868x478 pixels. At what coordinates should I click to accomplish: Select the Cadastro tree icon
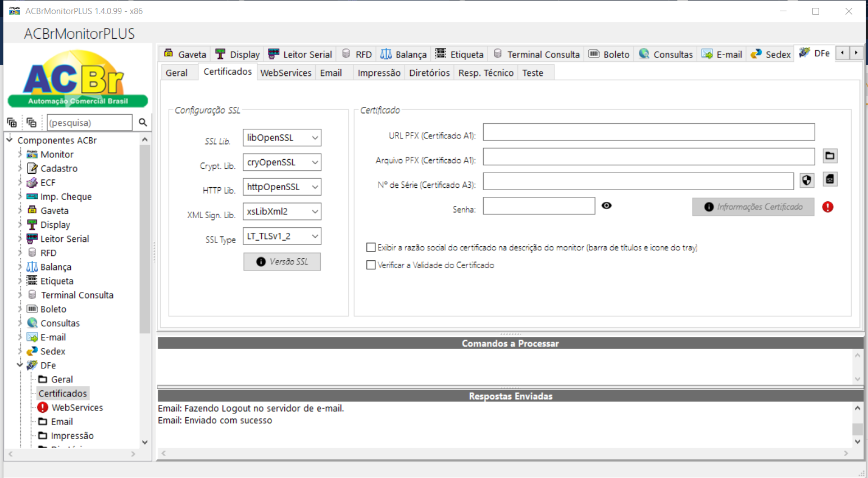click(32, 168)
